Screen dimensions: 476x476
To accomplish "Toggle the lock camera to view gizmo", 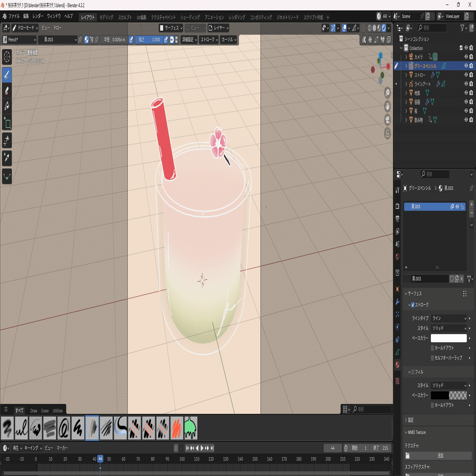I will (x=387, y=133).
